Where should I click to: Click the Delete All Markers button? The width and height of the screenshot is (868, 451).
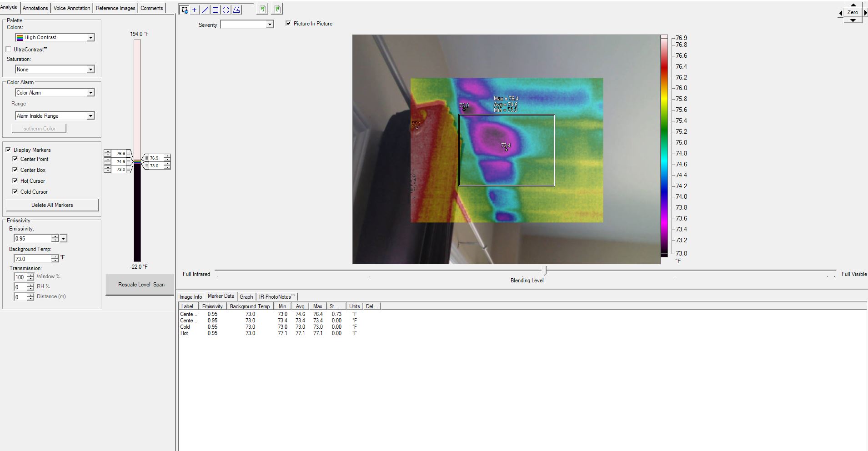tap(52, 205)
